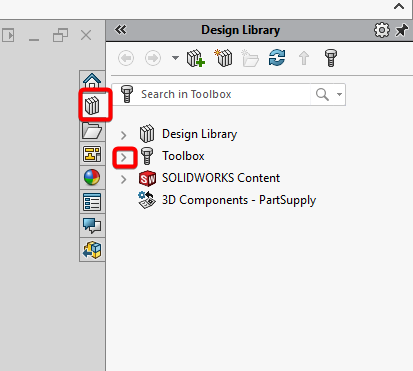Open the Custom Properties tab
The width and height of the screenshot is (413, 371).
(92, 202)
